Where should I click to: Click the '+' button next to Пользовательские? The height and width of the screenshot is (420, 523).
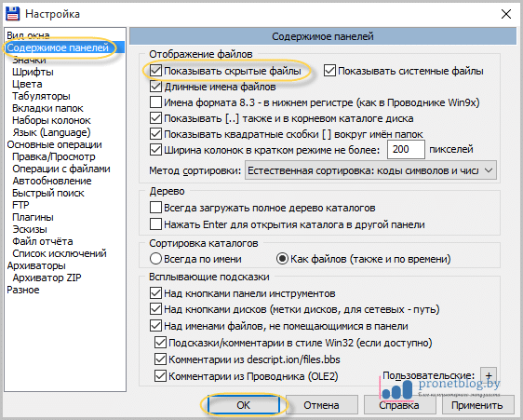click(489, 375)
